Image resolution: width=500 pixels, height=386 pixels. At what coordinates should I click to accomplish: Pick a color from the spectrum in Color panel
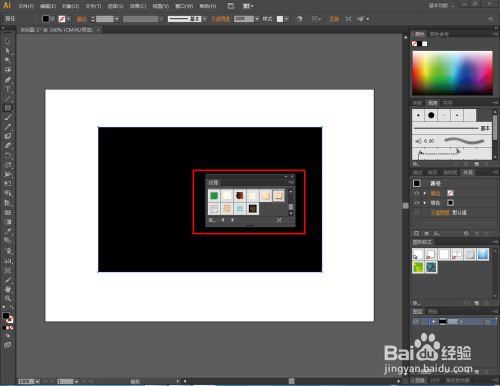point(452,73)
